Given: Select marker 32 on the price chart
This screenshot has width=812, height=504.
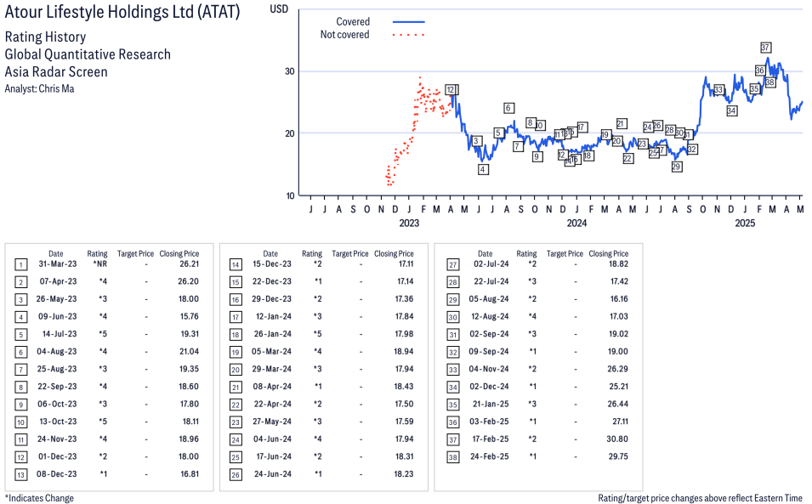Looking at the screenshot, I should click(692, 149).
